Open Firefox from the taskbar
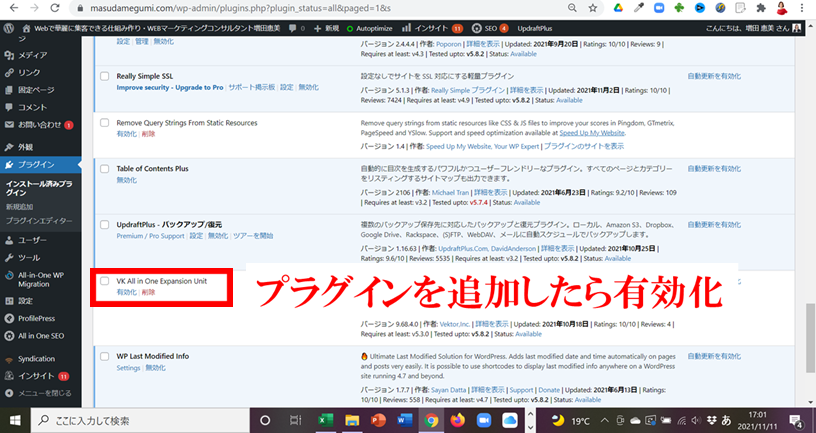Viewport: 816px width, 433px height. point(457,421)
